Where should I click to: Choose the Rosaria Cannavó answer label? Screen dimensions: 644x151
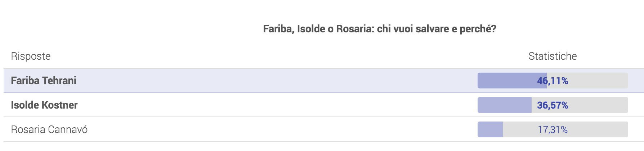pos(49,129)
